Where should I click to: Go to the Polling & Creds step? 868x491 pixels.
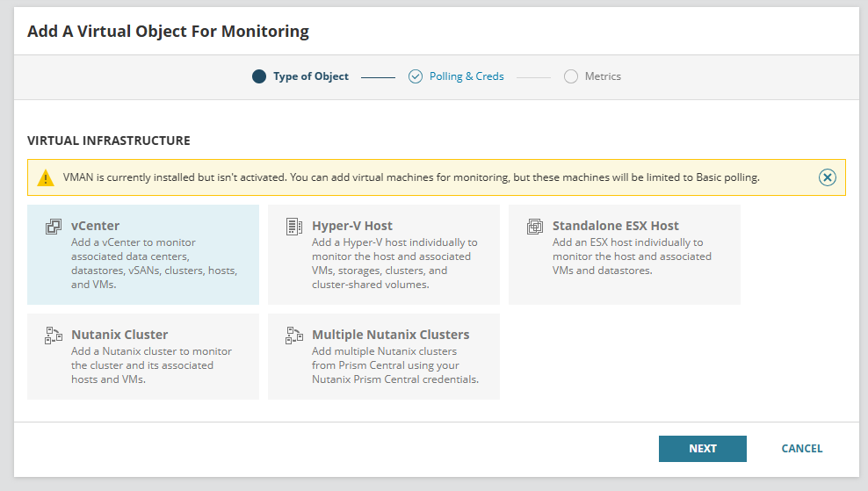click(467, 76)
